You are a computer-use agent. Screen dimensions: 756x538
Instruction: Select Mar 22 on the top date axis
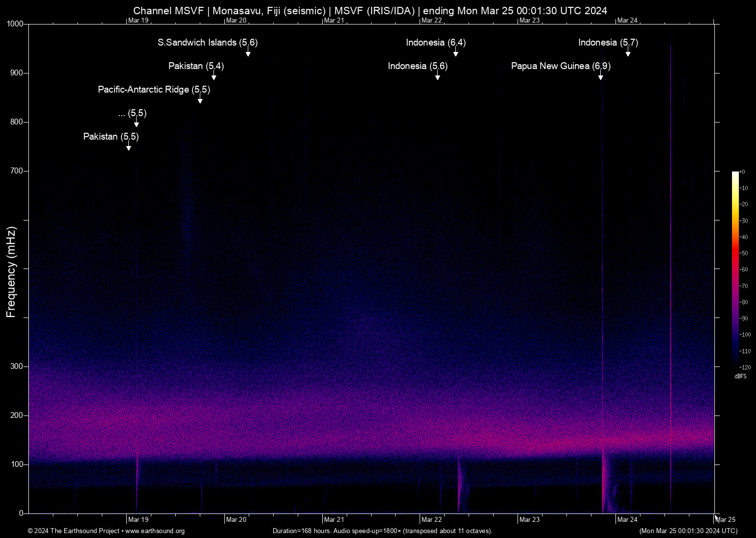[x=431, y=21]
